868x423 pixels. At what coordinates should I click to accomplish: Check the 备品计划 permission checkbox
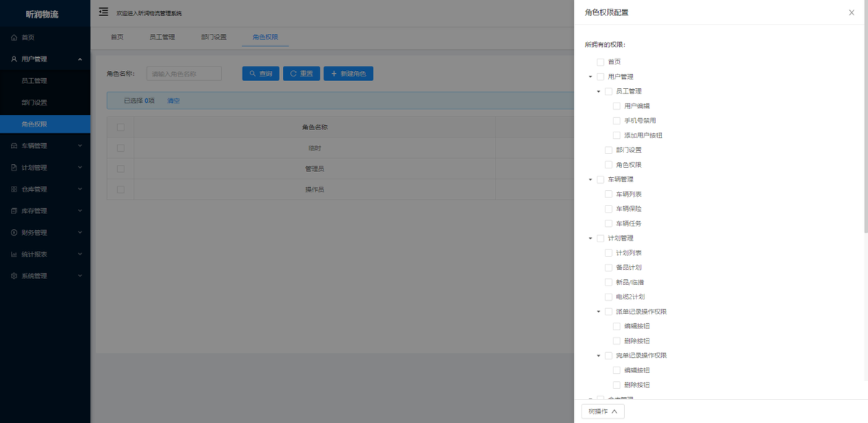[x=608, y=268]
